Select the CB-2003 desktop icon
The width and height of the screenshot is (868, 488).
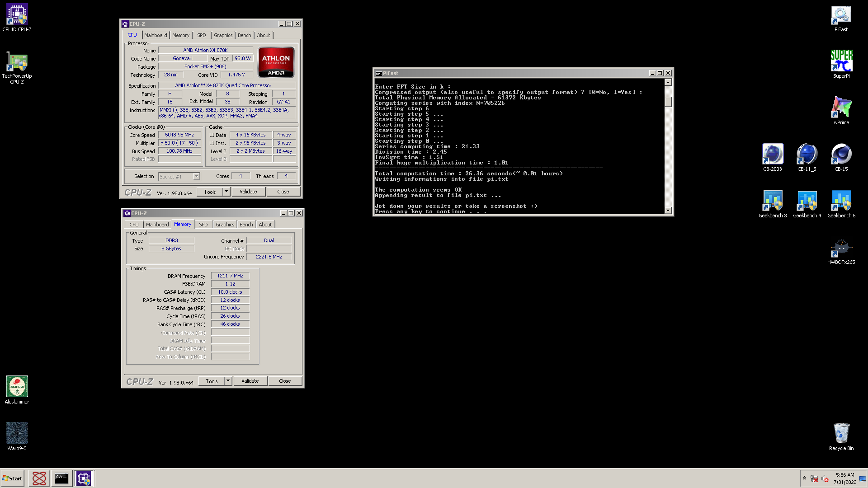(x=772, y=157)
